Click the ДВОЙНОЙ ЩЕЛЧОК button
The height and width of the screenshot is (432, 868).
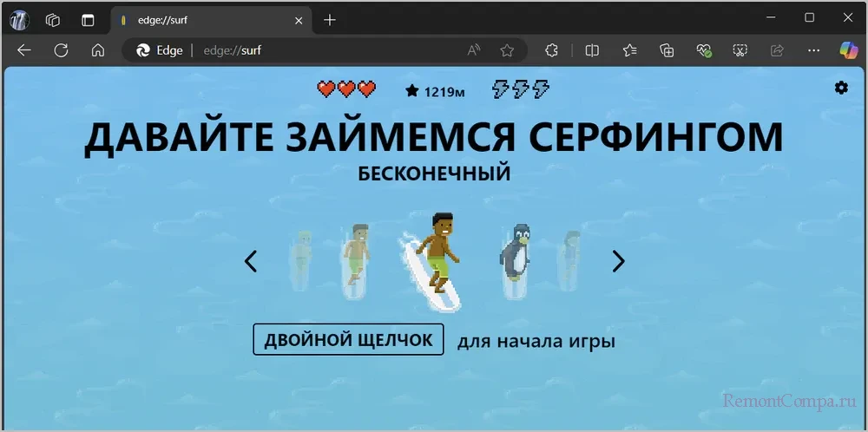click(x=348, y=339)
